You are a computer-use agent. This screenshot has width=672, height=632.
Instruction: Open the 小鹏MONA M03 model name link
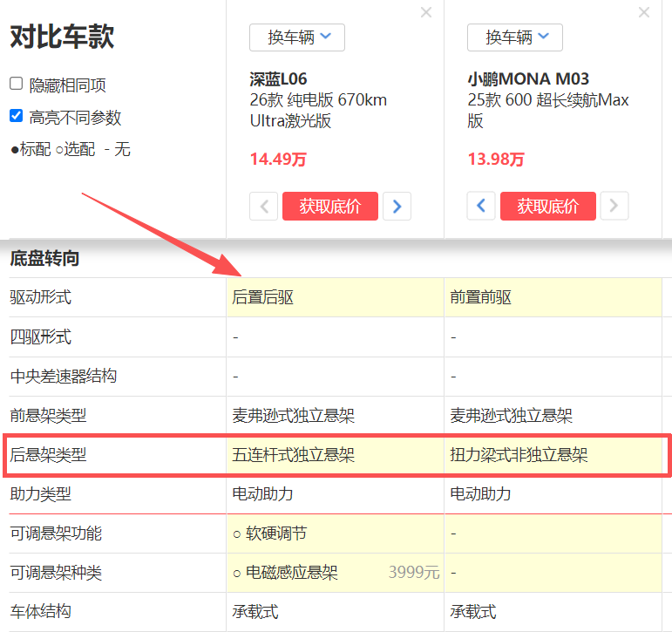coord(528,79)
